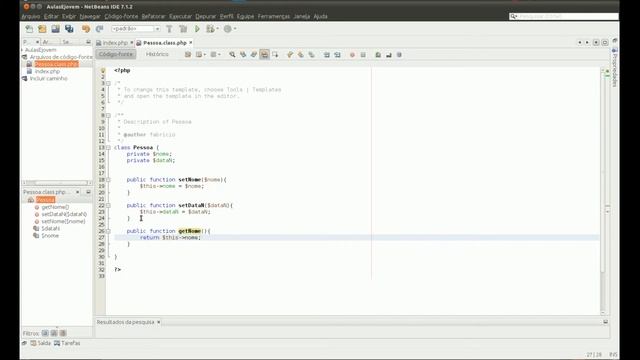Collapse the setNome function fold
The height and width of the screenshot is (360, 640).
[108, 180]
